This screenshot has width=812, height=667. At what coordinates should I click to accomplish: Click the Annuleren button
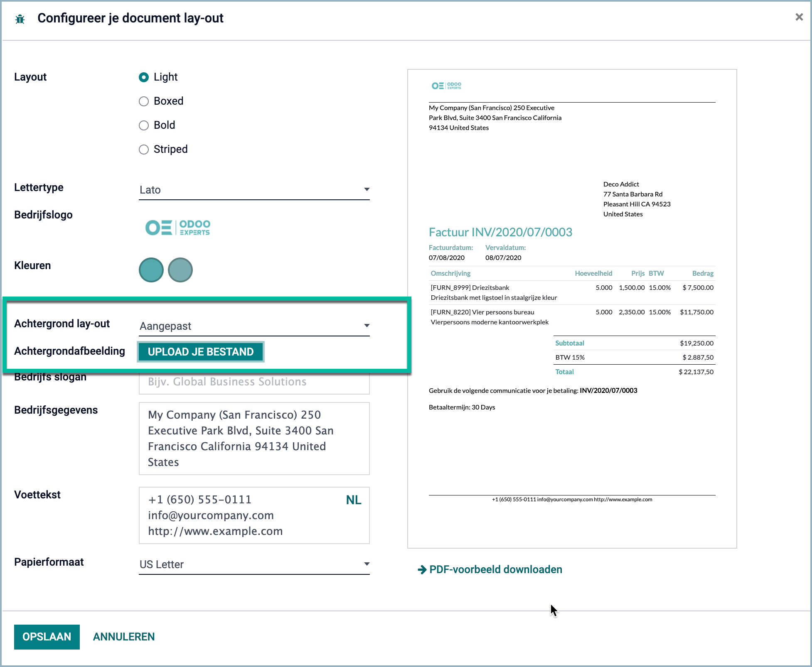[124, 637]
